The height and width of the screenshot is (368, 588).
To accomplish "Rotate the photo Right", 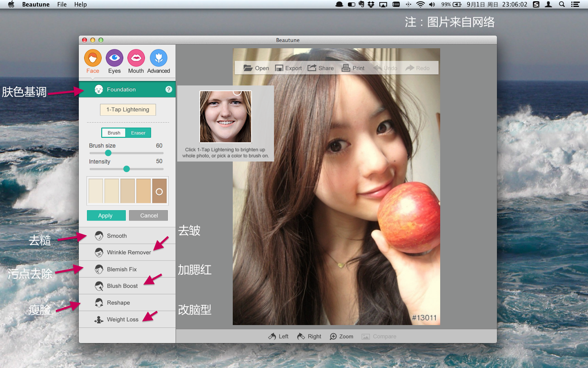I will coord(309,337).
